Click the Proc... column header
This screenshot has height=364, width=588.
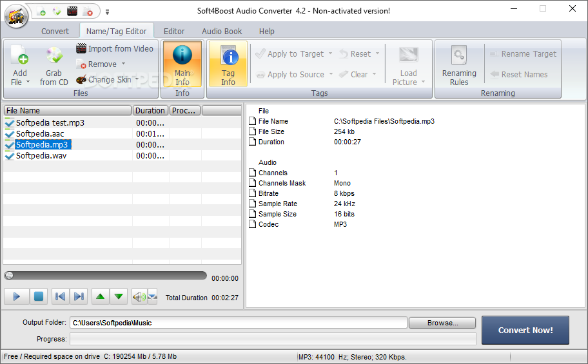click(x=185, y=111)
